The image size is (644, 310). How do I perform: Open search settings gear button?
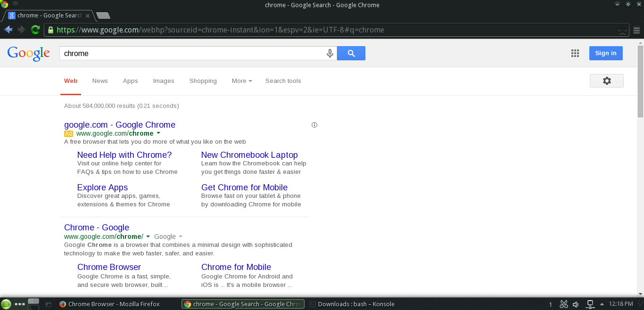607,81
